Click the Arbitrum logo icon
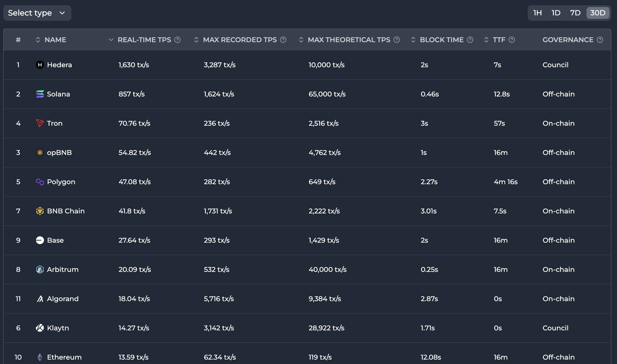 tap(40, 269)
